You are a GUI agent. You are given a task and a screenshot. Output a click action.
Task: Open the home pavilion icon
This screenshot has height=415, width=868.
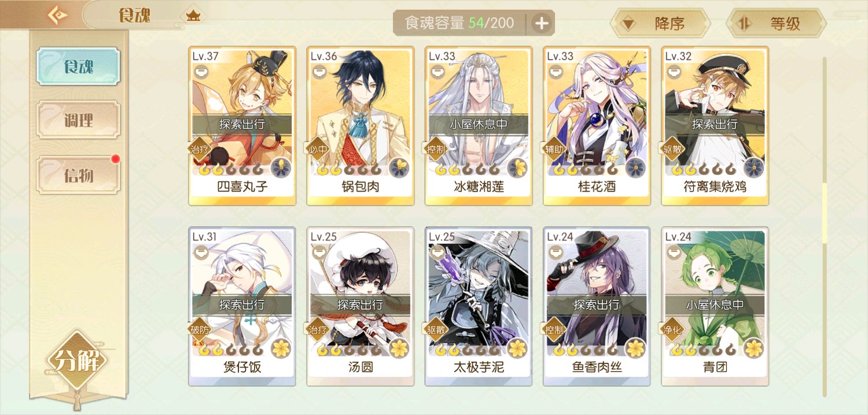pyautogui.click(x=193, y=16)
